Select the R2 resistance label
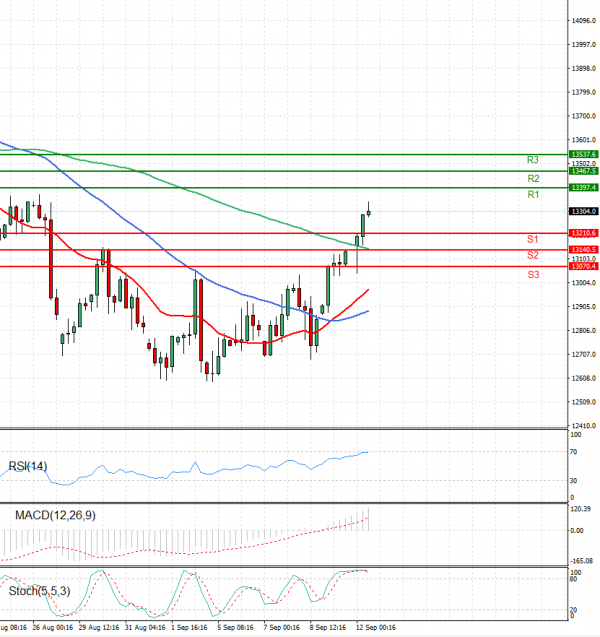 (x=533, y=178)
